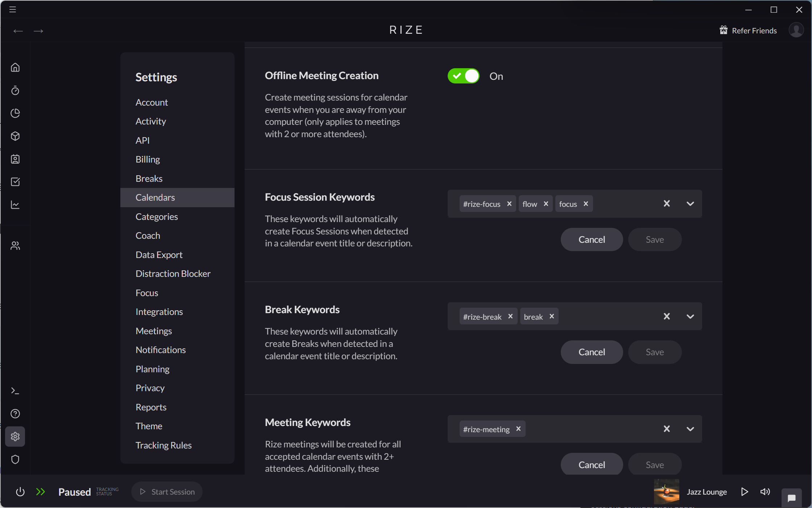812x508 pixels.
Task: Click the shield icon below settings
Action: [x=15, y=459]
